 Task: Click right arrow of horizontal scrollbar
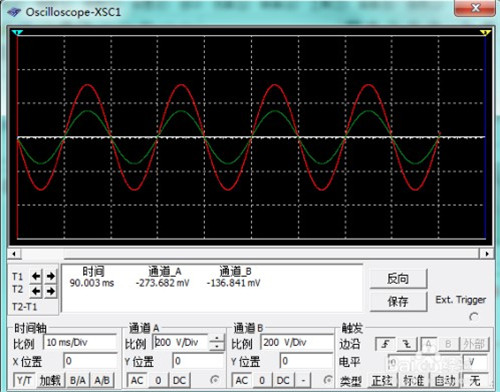(x=487, y=254)
